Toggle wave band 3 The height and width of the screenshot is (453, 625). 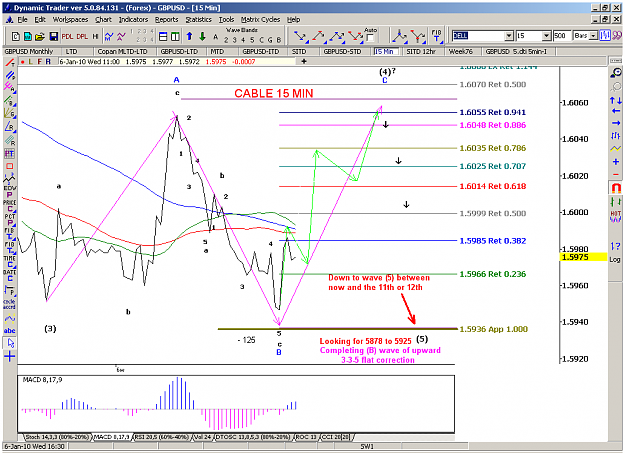[x=235, y=40]
